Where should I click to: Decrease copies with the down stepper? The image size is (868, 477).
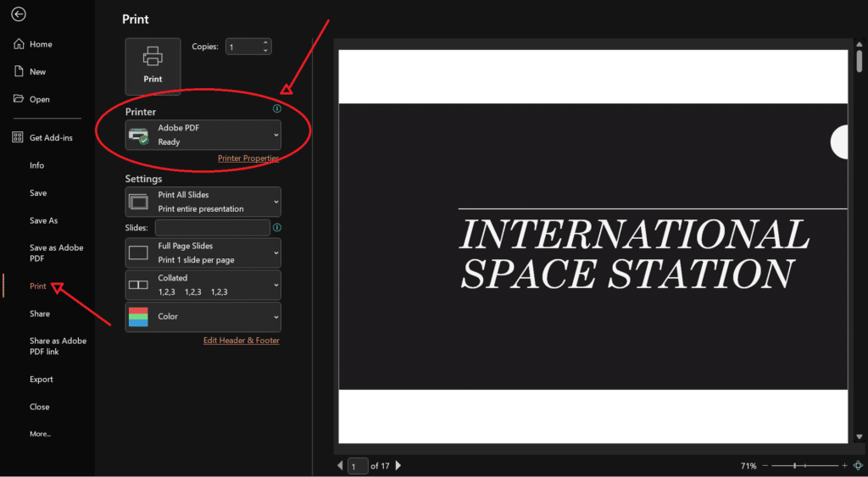click(x=265, y=50)
